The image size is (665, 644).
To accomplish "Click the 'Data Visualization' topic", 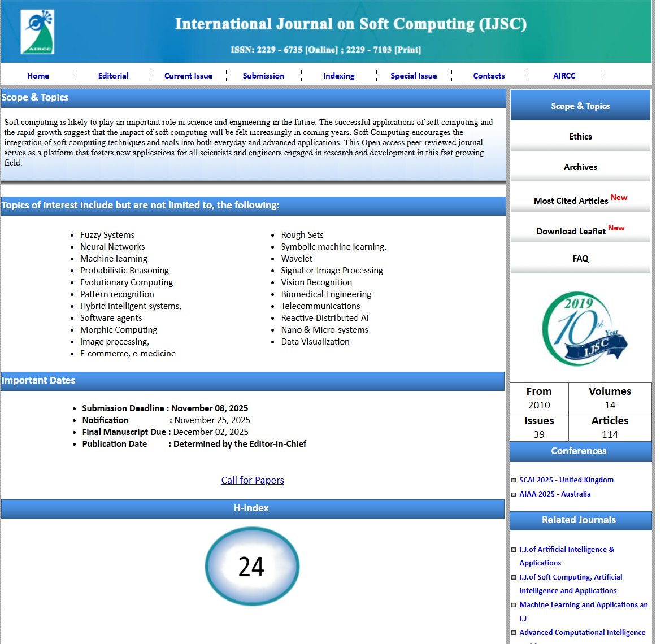I will point(315,342).
